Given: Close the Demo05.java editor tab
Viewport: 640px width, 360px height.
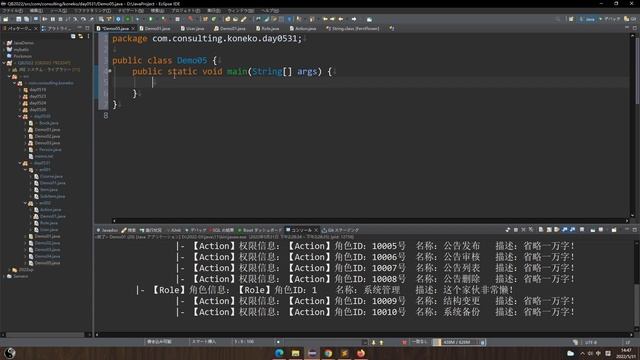Looking at the screenshot, I should point(133,29).
